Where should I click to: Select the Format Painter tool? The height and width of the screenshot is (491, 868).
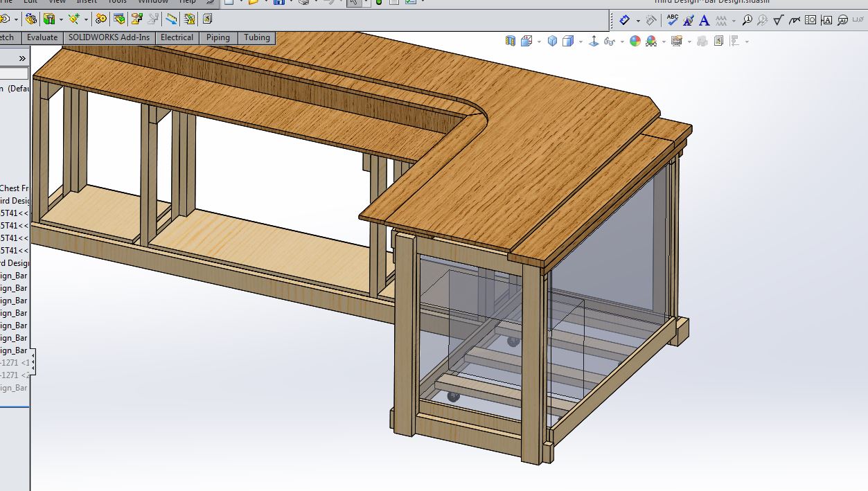689,21
